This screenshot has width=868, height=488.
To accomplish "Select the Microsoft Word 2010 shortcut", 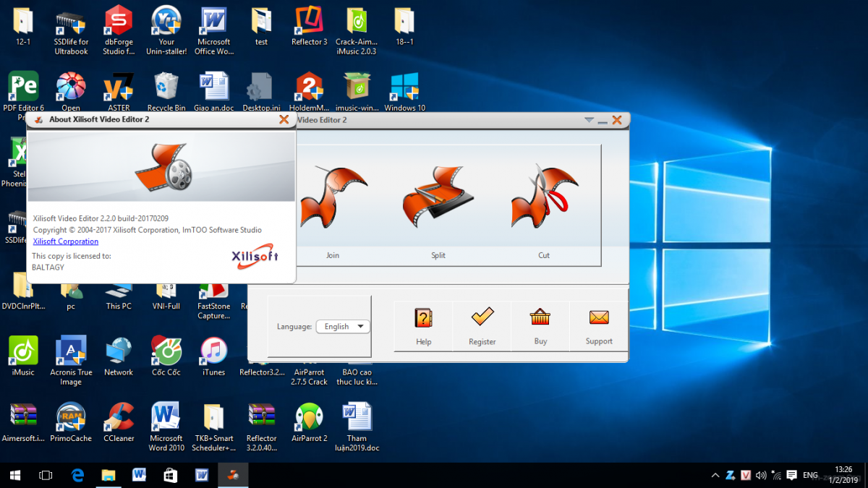I will point(166,427).
